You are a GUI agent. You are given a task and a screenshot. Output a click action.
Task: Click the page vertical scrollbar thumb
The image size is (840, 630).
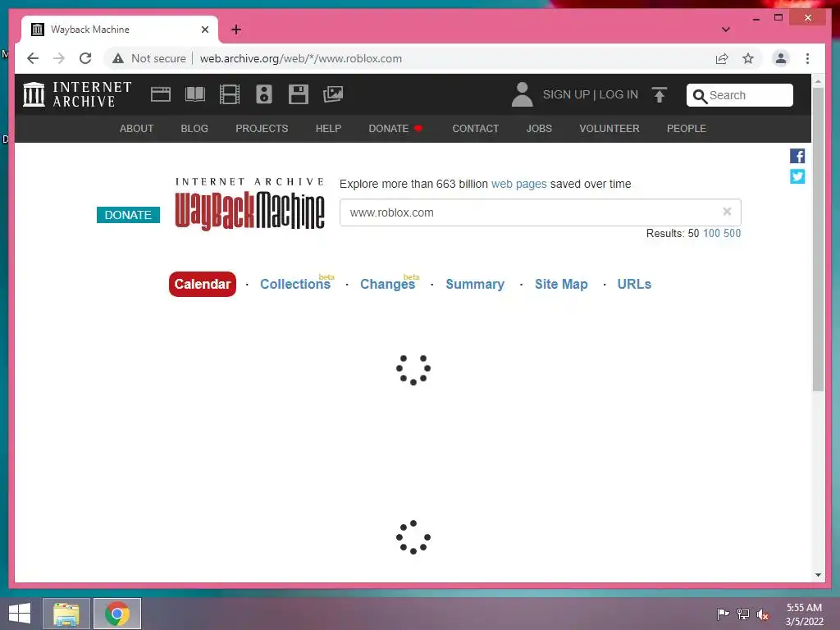(818, 239)
